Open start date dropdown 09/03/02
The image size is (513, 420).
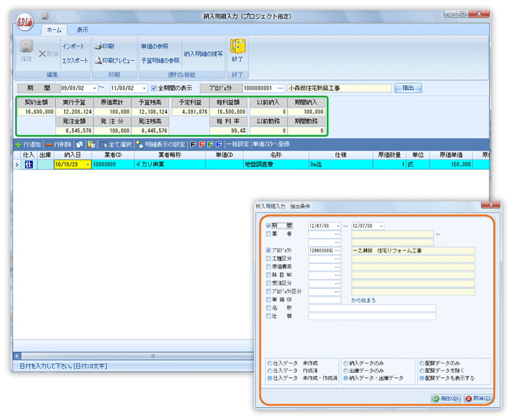[x=94, y=88]
